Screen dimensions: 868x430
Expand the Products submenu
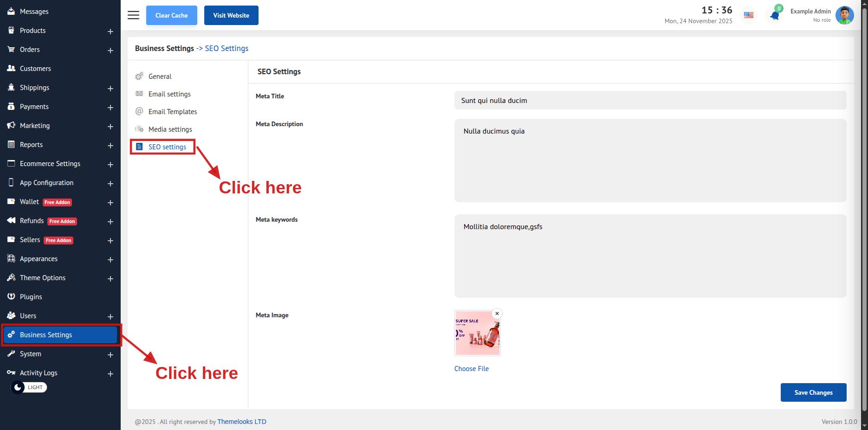tap(110, 31)
